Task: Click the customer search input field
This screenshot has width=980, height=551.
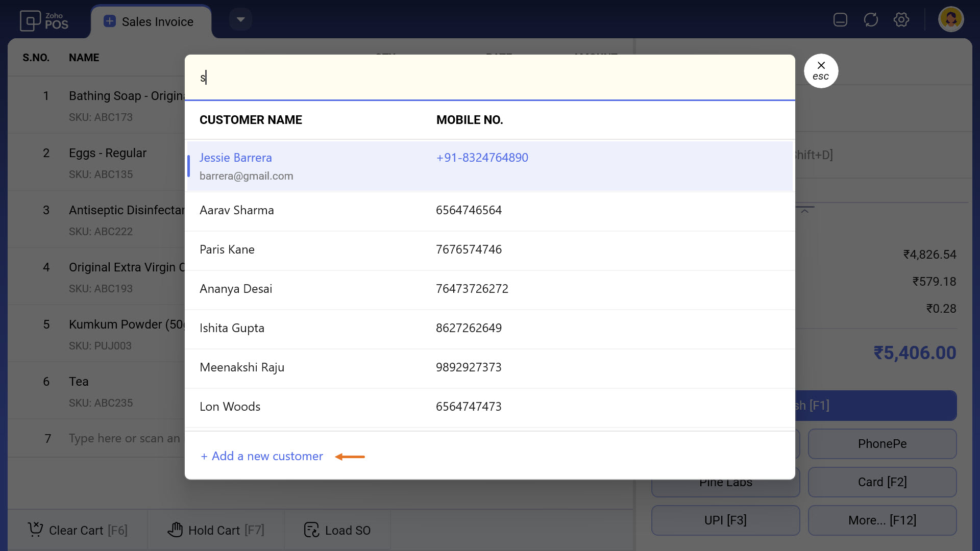Action: [x=489, y=78]
